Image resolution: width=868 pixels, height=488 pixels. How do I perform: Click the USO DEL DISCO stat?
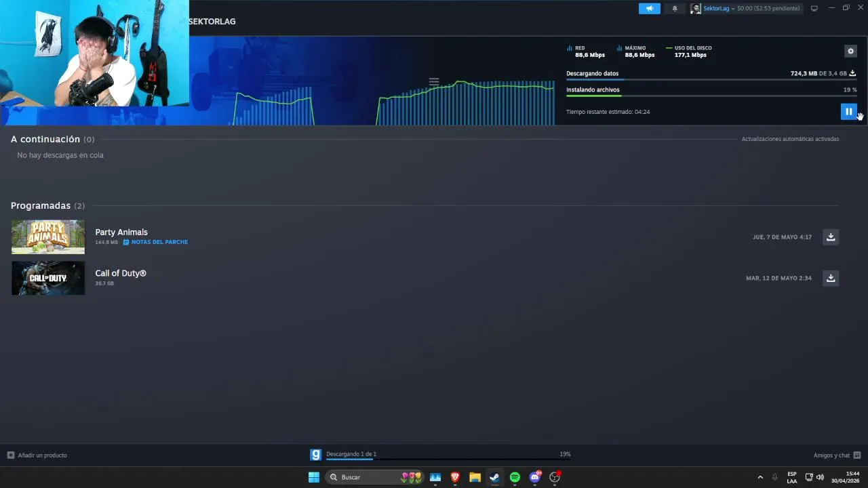689,52
